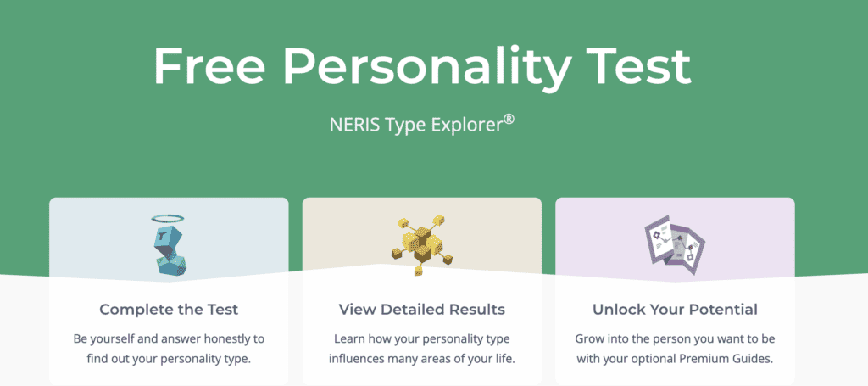The image size is (868, 386).
Task: Click "find out your personality type" text line
Action: coord(169,358)
